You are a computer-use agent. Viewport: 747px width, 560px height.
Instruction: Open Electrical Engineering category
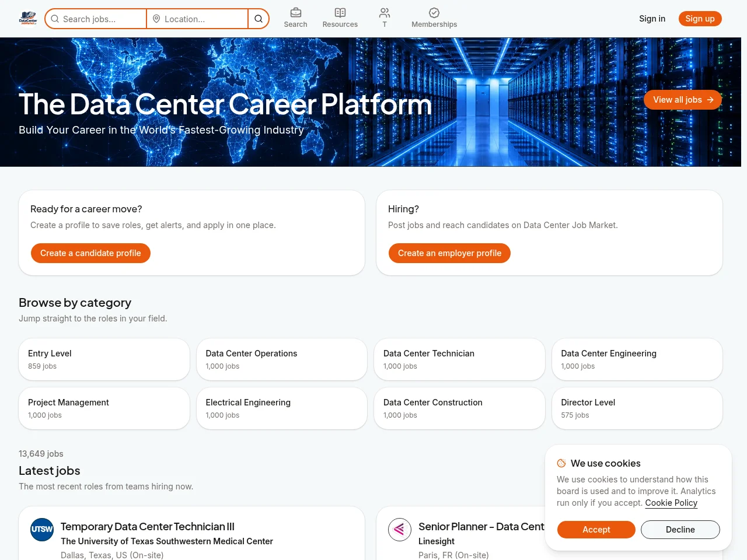pyautogui.click(x=282, y=408)
